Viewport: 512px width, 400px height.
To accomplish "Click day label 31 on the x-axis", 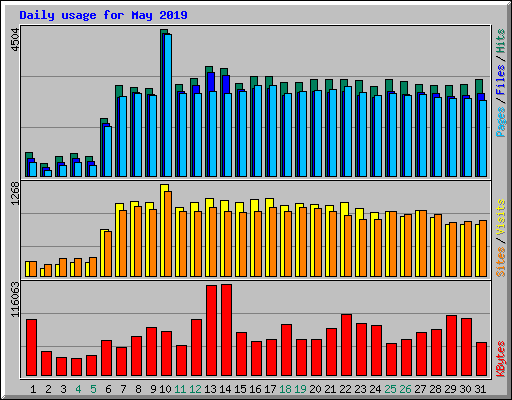I will pyautogui.click(x=480, y=389).
